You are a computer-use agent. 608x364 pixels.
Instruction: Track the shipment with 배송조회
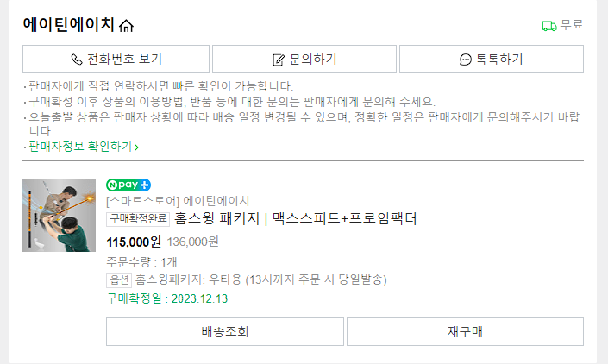point(224,331)
